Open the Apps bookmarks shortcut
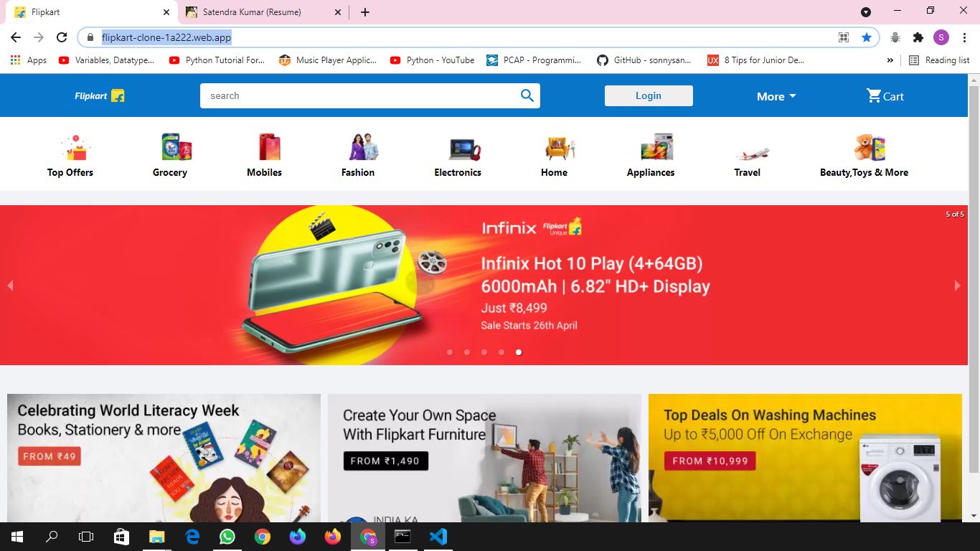Viewport: 980px width, 551px height. tap(29, 60)
